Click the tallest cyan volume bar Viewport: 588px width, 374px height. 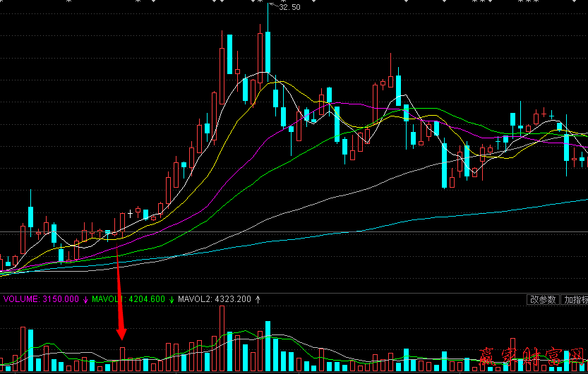pyautogui.click(x=268, y=346)
